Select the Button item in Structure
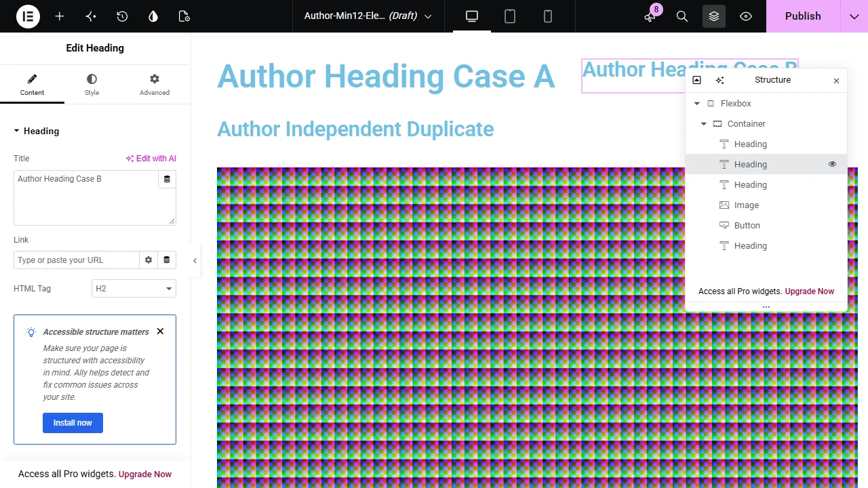 tap(766, 226)
